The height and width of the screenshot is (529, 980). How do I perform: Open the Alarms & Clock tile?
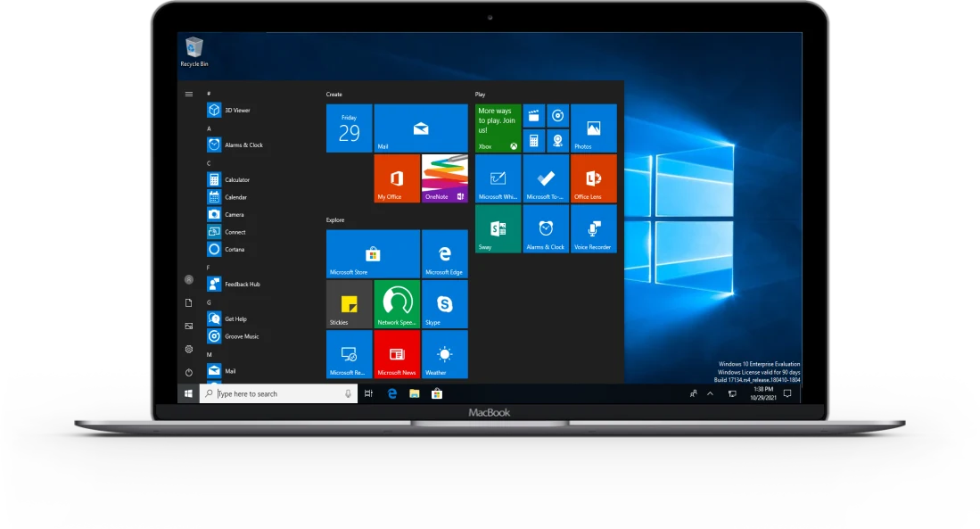[x=546, y=229]
